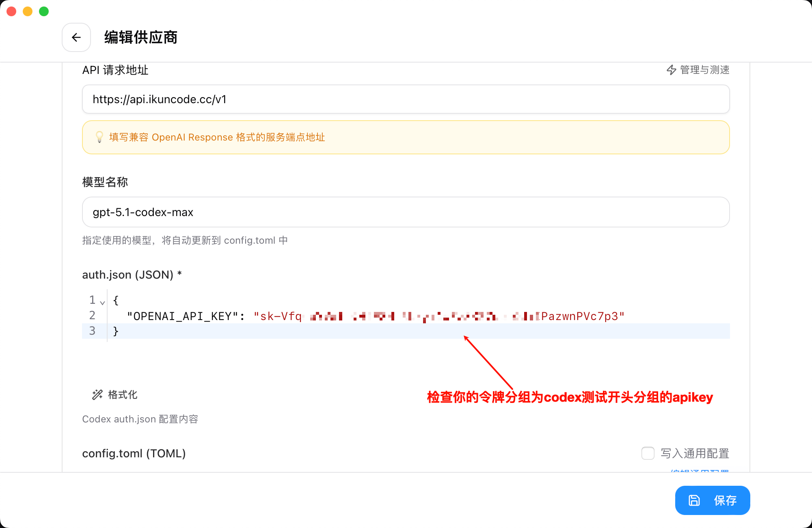Click inside the yellow OpenAI Response hint banner
The width and height of the screenshot is (812, 528).
coord(406,137)
